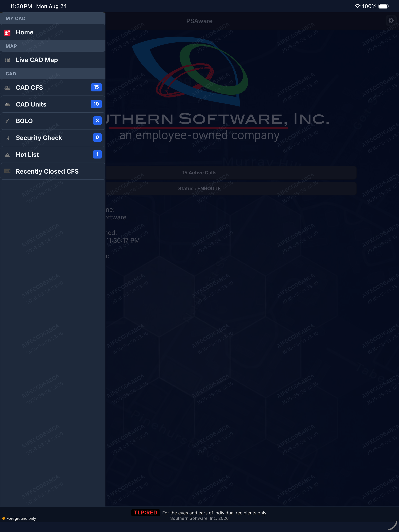Click the map icon beside Live CAD Map
Image resolution: width=399 pixels, height=532 pixels.
(x=8, y=60)
